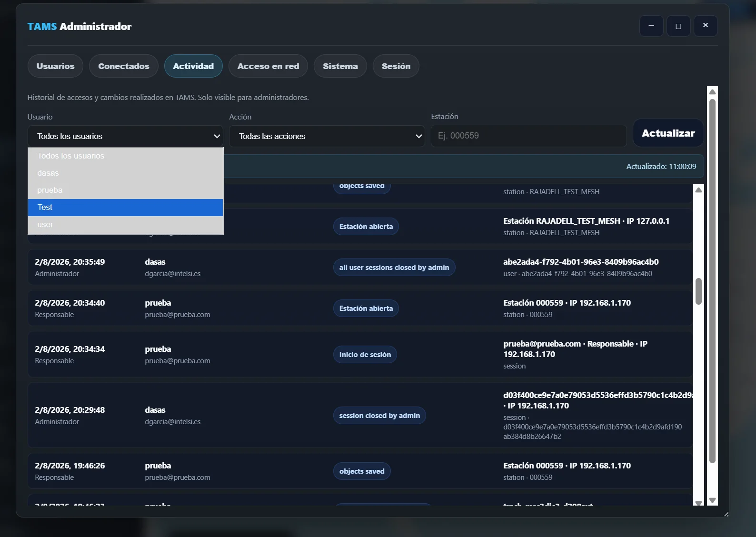Click timestamp '2/8/2026, 20:34:34'
Viewport: 756px width, 537px height.
[x=70, y=349]
